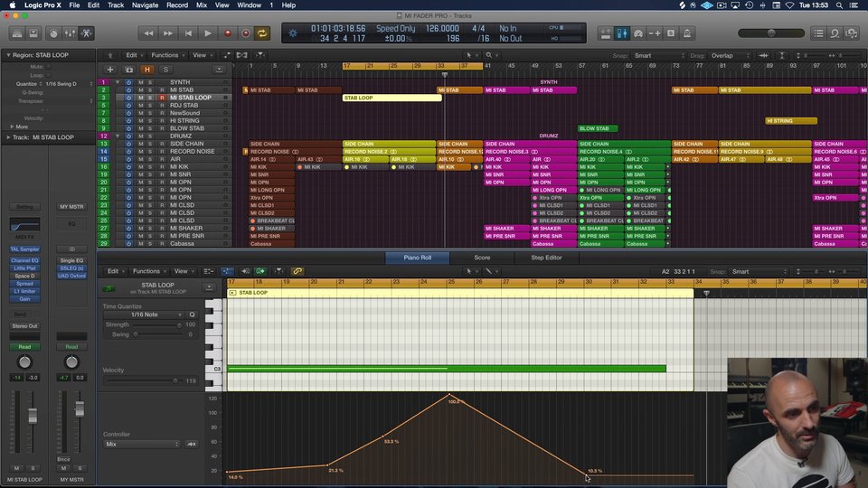This screenshot has height=488, width=868.
Task: Mute the SIDE CHAIN track
Action: [141, 144]
